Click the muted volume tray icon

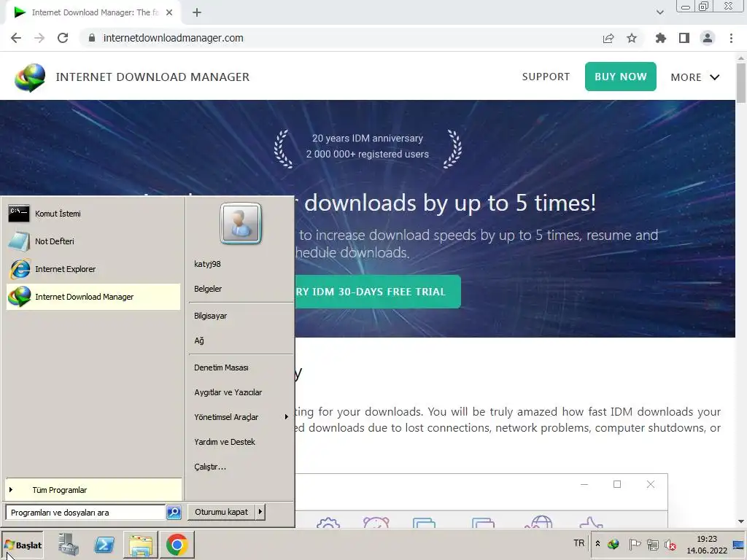(670, 544)
